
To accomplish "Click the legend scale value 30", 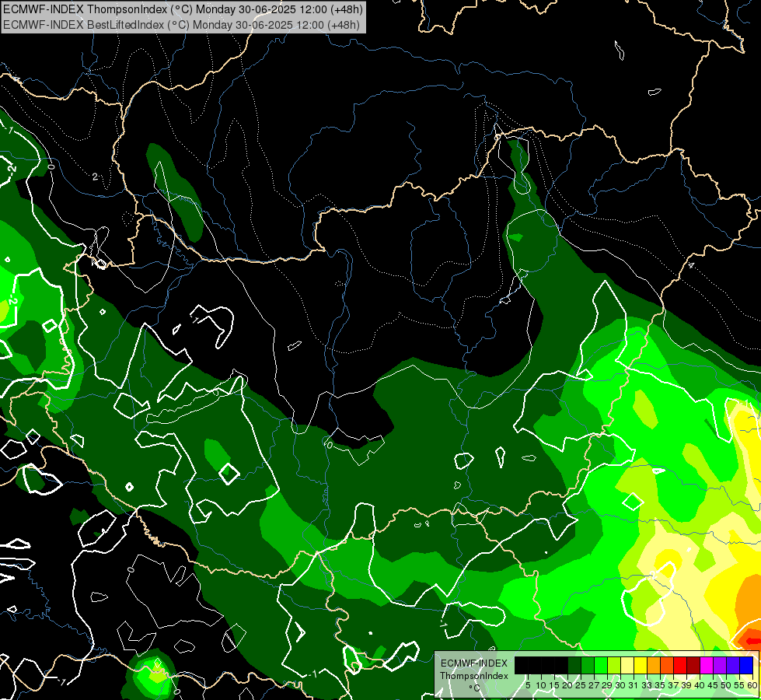I will 621,685.
